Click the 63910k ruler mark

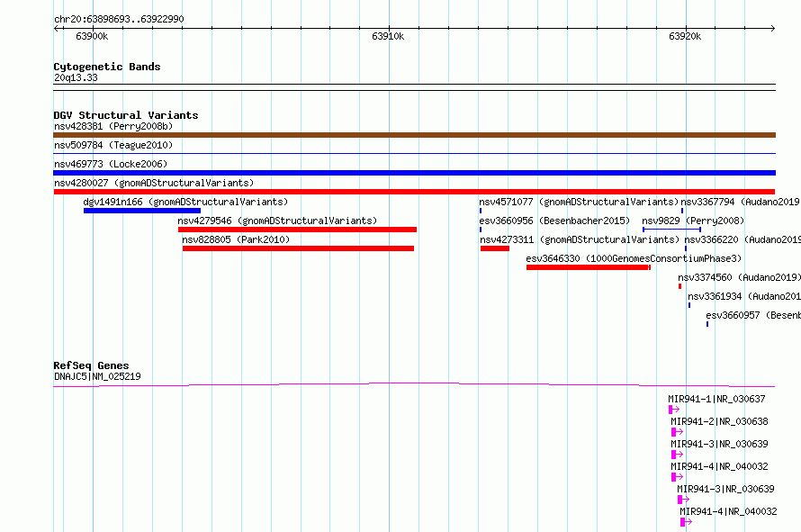coord(388,36)
